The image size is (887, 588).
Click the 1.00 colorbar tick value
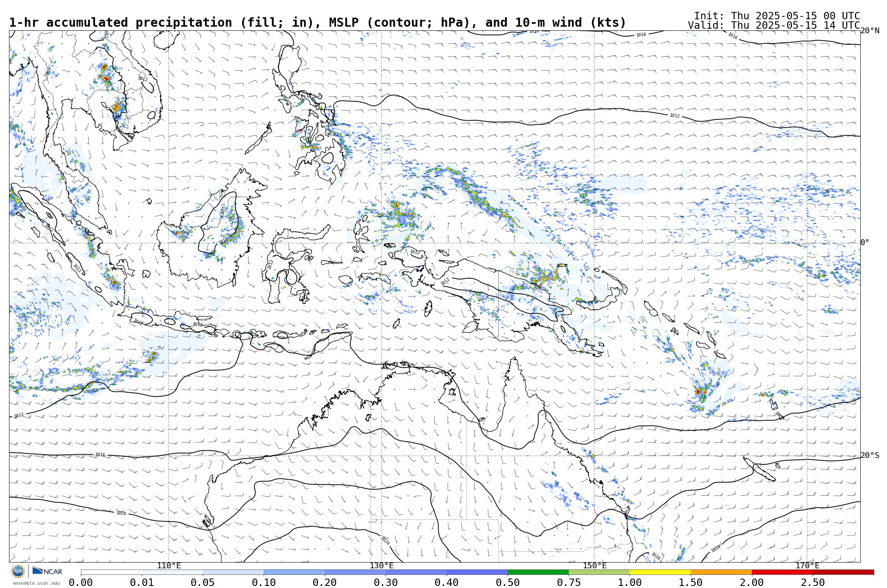pos(630,583)
